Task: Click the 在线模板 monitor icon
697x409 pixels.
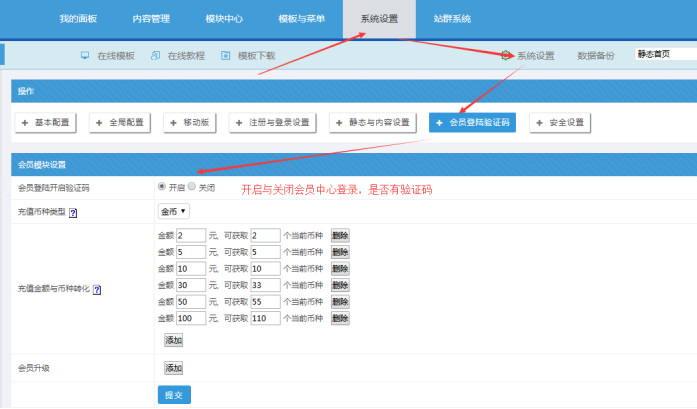Action: [x=85, y=56]
